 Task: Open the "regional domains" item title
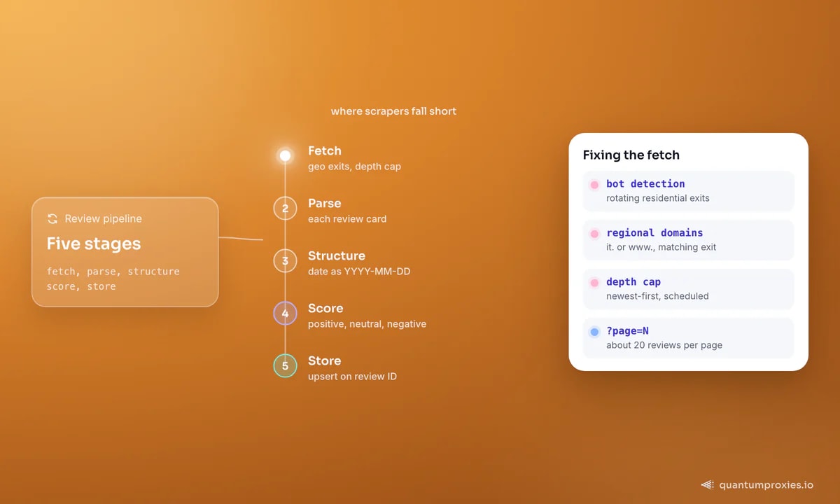coord(654,233)
